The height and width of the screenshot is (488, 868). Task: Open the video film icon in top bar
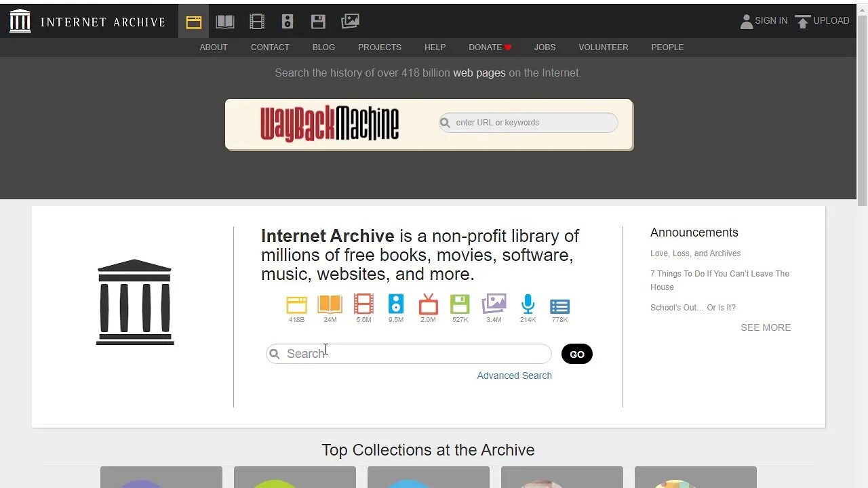[x=257, y=22]
